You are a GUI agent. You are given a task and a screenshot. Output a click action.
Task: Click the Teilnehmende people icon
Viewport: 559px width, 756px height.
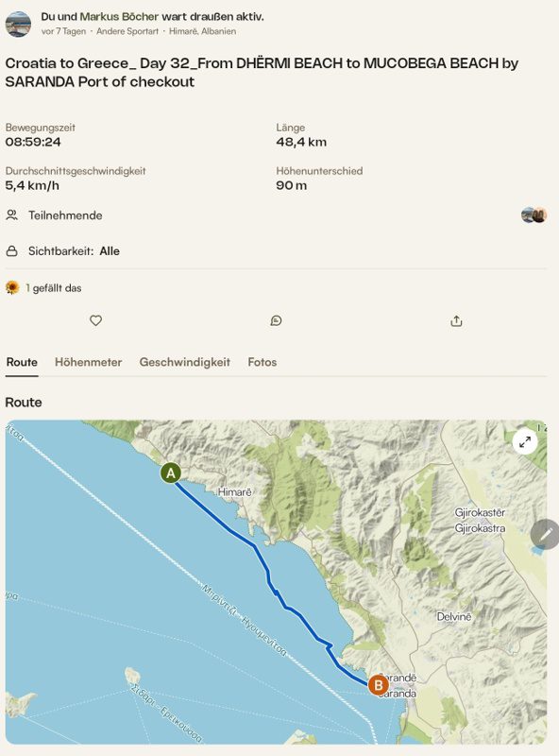coord(11,215)
